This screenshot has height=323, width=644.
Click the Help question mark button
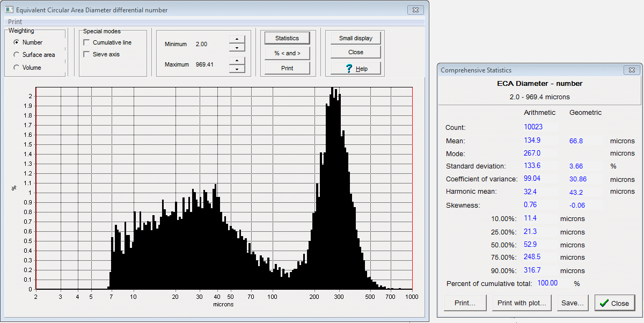[355, 69]
